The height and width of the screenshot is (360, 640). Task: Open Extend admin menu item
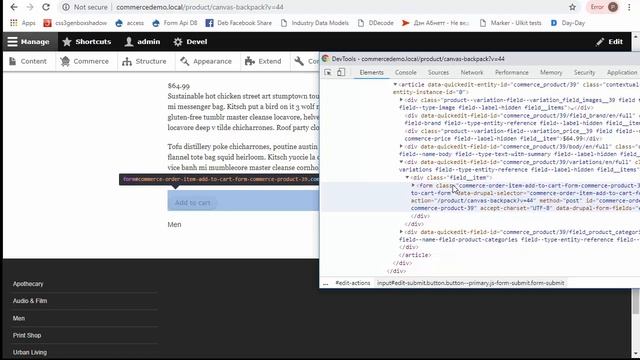[263, 61]
